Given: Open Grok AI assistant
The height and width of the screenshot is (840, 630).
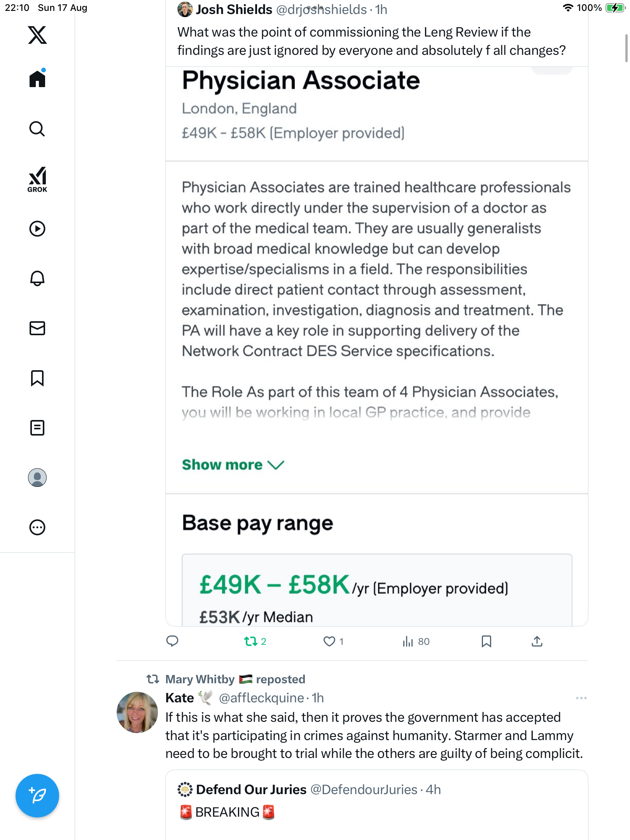Looking at the screenshot, I should (x=37, y=180).
